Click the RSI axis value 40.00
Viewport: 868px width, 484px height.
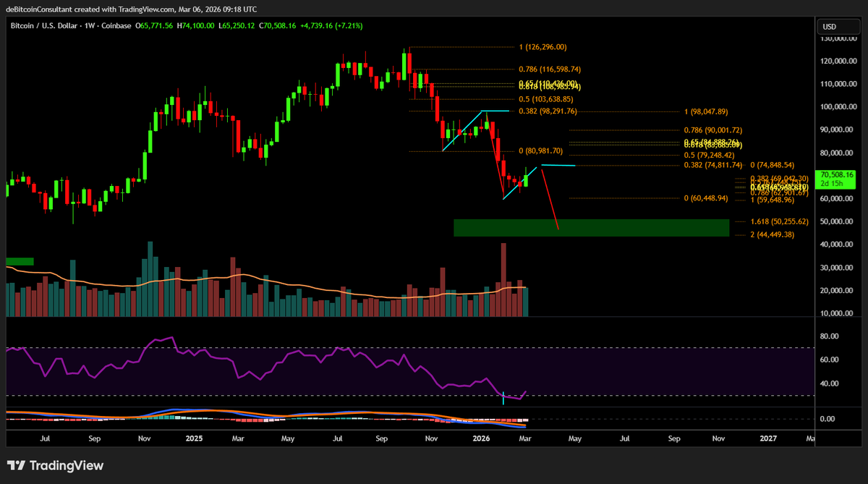point(830,383)
